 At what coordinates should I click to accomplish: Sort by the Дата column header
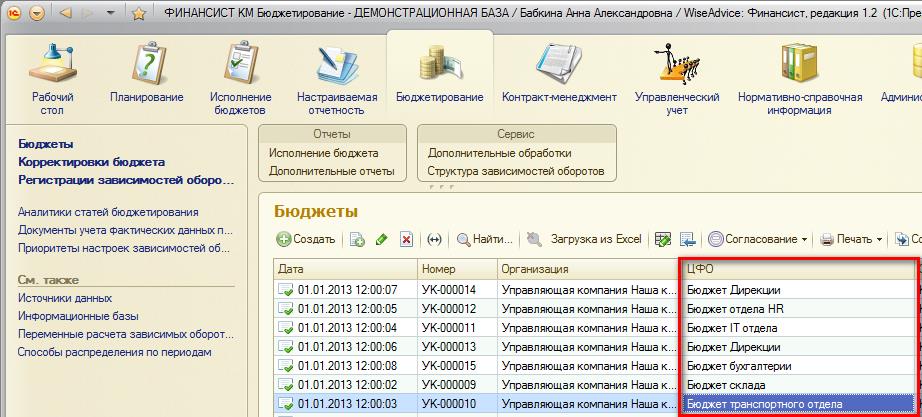pos(345,269)
